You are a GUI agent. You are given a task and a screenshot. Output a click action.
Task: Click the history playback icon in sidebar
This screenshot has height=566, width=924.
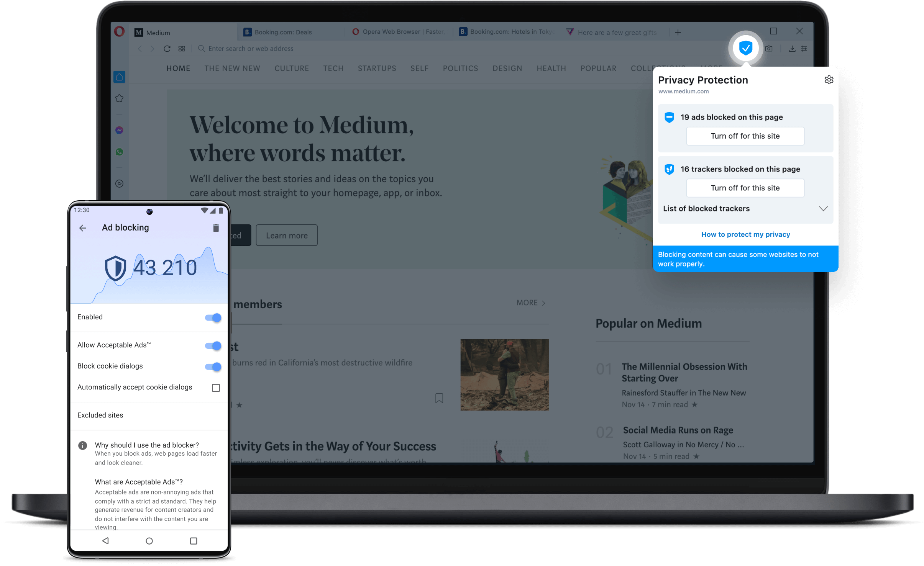click(x=119, y=184)
